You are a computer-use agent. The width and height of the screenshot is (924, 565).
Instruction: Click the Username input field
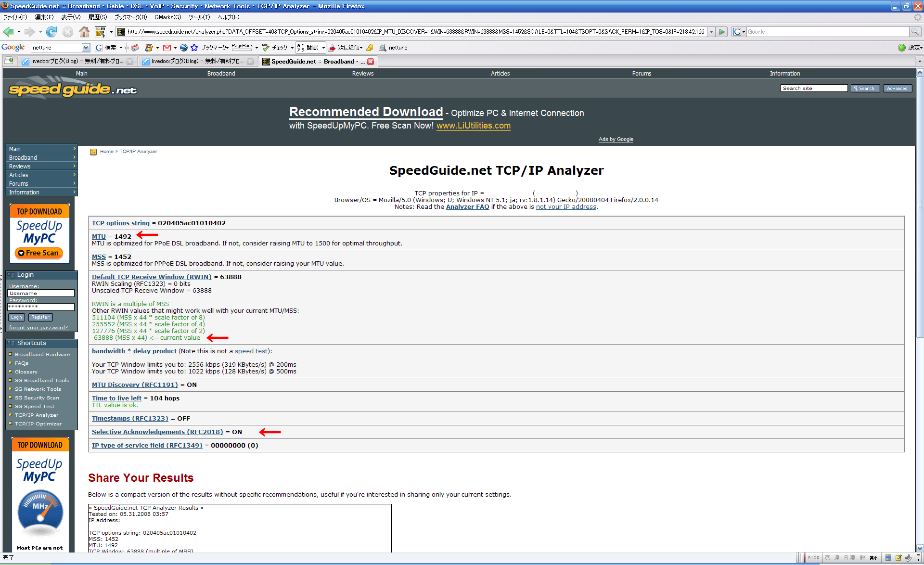point(41,294)
